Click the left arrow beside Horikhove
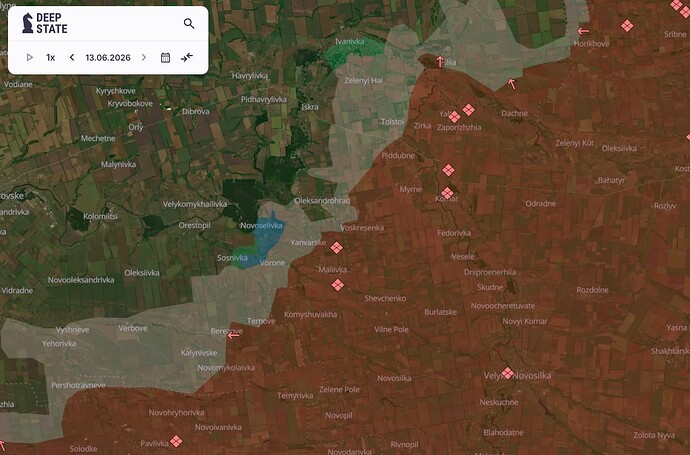The image size is (690, 455). pyautogui.click(x=583, y=31)
